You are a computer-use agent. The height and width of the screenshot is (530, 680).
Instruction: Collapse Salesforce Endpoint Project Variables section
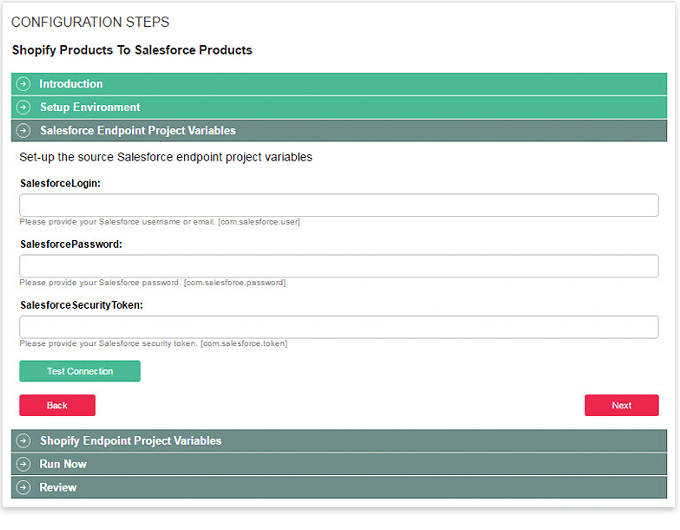tap(339, 131)
